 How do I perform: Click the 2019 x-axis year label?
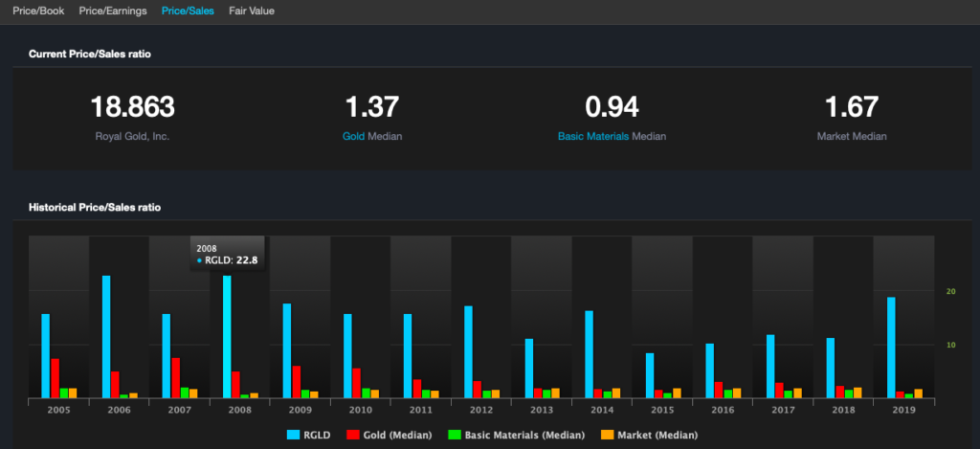[x=903, y=411]
